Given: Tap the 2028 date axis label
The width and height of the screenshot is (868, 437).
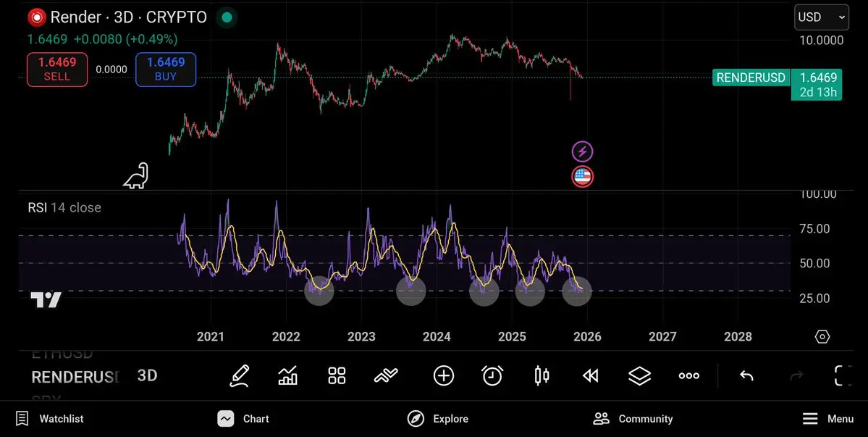Looking at the screenshot, I should pyautogui.click(x=738, y=336).
